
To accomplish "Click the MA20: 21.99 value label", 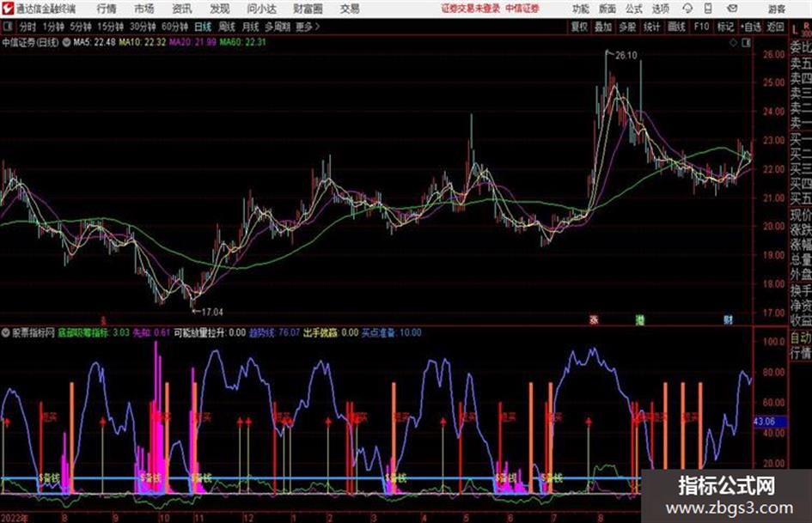I will coord(192,42).
